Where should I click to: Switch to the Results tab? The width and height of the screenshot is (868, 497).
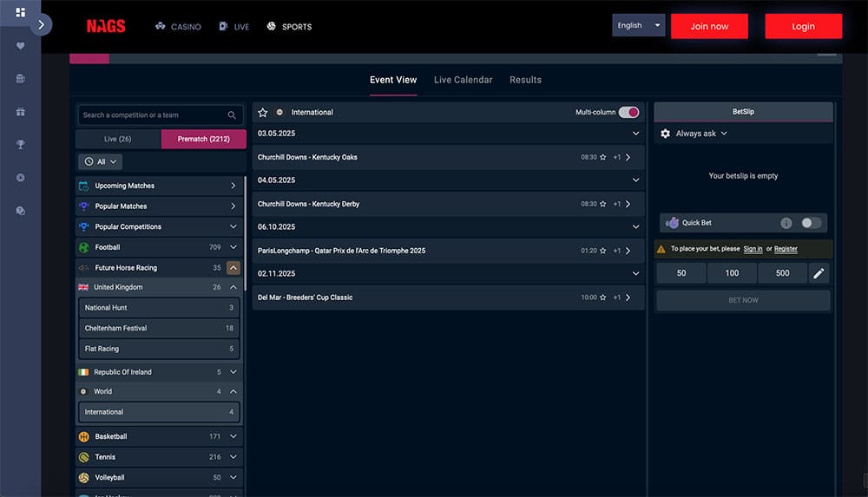(525, 81)
